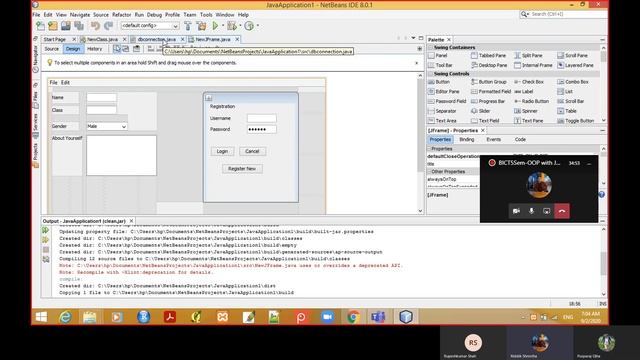The image size is (640, 360).
Task: Pick Button from Swing Controls palette
Action: (x=439, y=82)
